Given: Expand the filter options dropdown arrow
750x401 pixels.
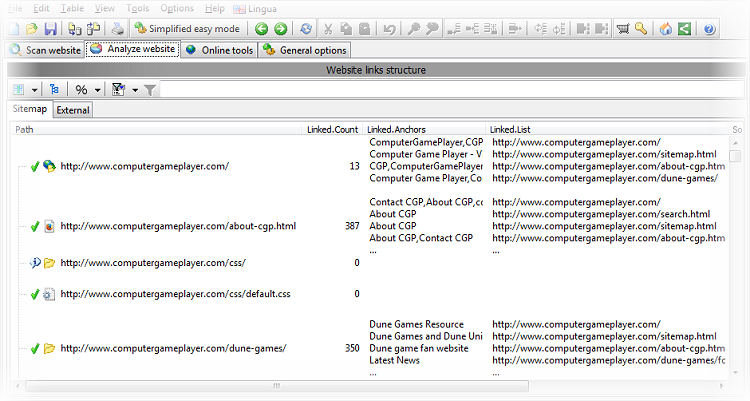Looking at the screenshot, I should pos(135,90).
